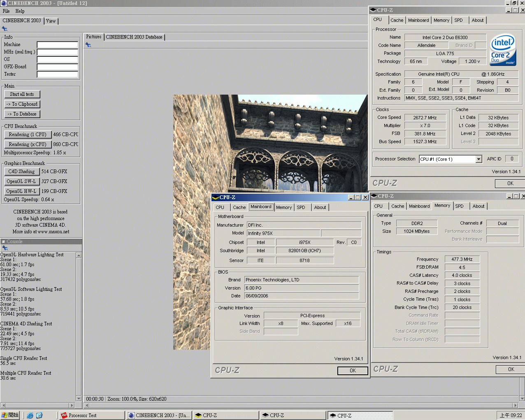
Task: Click the Intel Core 2 Duo logo
Action: point(503,50)
